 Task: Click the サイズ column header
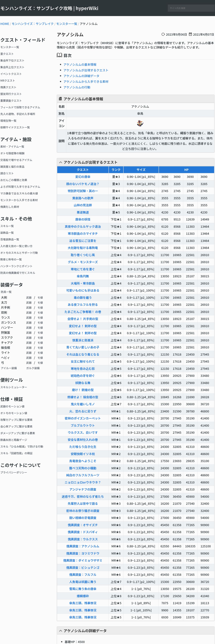(x=141, y=170)
